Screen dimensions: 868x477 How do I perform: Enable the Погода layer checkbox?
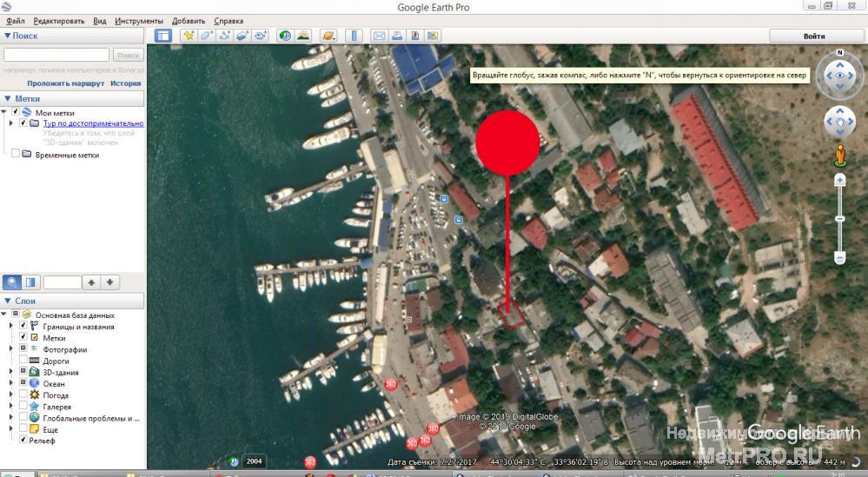pos(23,394)
